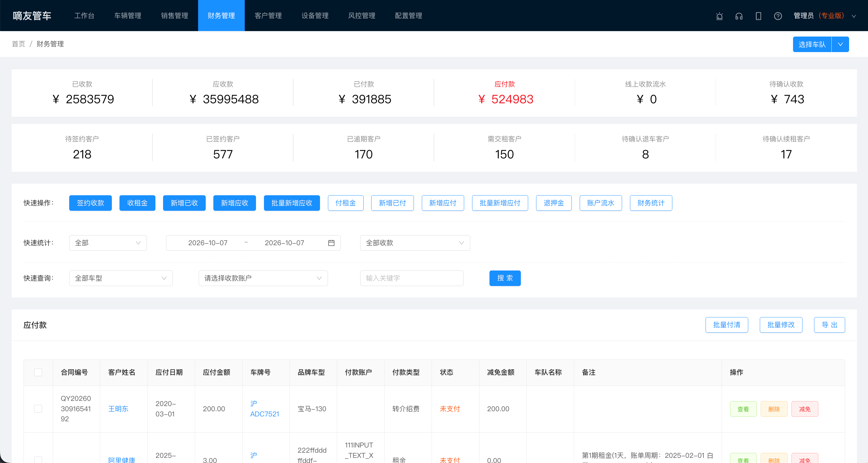Expand the 管理员 account menu arrow
This screenshot has height=463, width=868.
(x=854, y=16)
